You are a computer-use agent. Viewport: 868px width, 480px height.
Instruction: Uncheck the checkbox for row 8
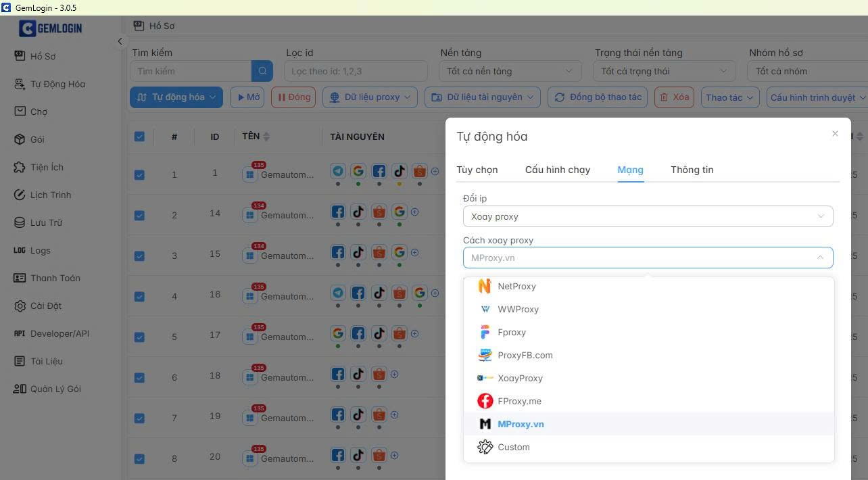[x=139, y=458]
